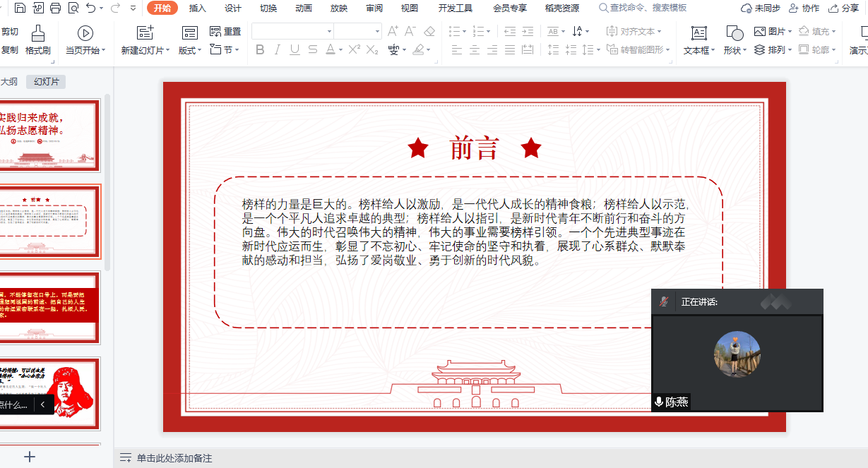
Task: Increase indent level icon
Action: [x=528, y=32]
